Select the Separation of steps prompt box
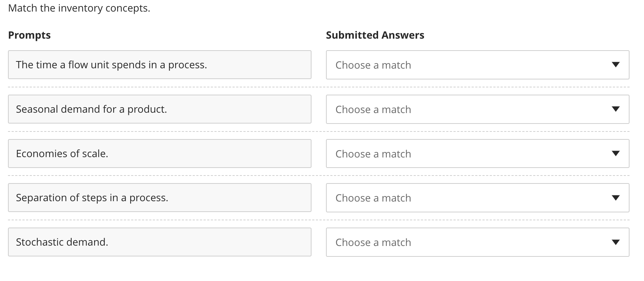The image size is (644, 281). 160,198
